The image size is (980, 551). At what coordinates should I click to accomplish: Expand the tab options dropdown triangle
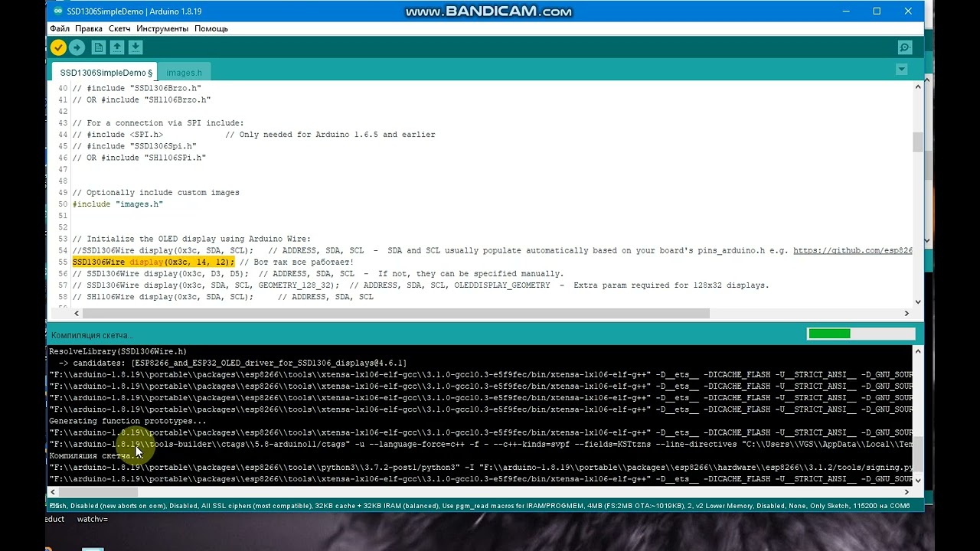pos(901,70)
